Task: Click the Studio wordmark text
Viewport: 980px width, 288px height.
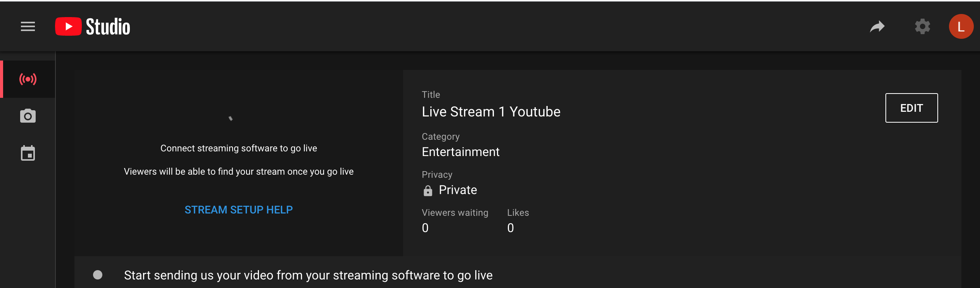Action: (x=108, y=27)
